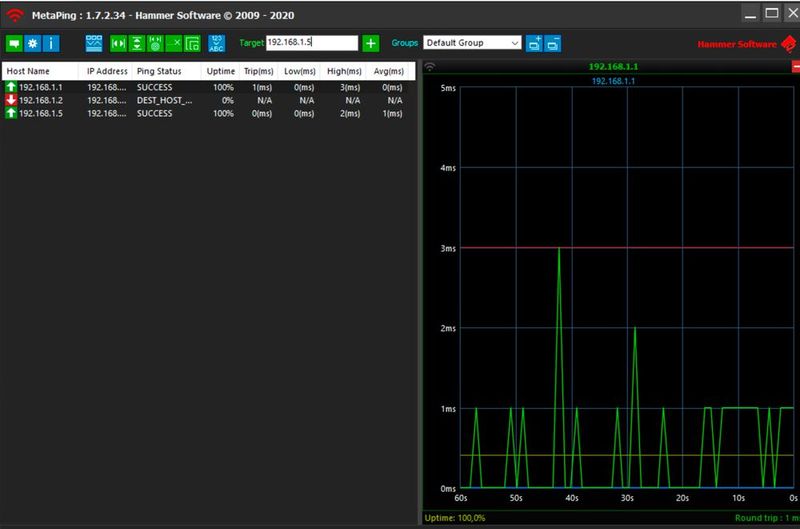Click the remove group icon
Screen dimensions: 800x529
[x=553, y=44]
